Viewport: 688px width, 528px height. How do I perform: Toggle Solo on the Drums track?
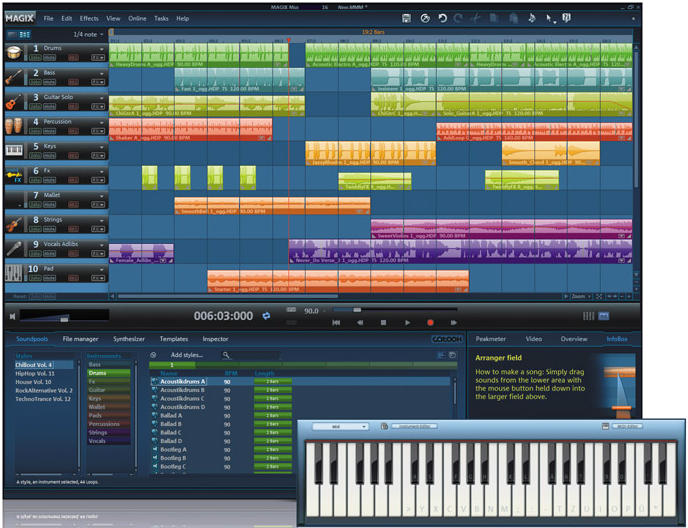(x=35, y=57)
